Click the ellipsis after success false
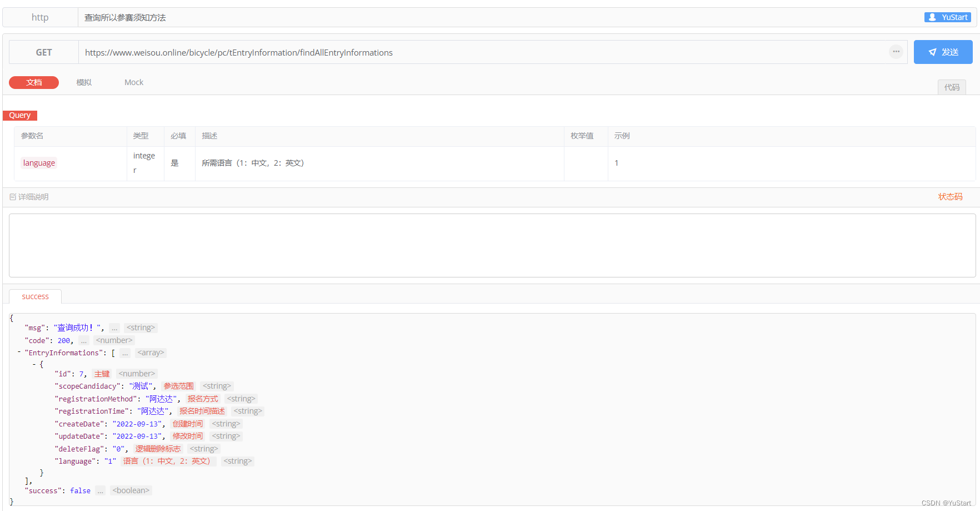The image size is (980, 511). pyautogui.click(x=100, y=490)
